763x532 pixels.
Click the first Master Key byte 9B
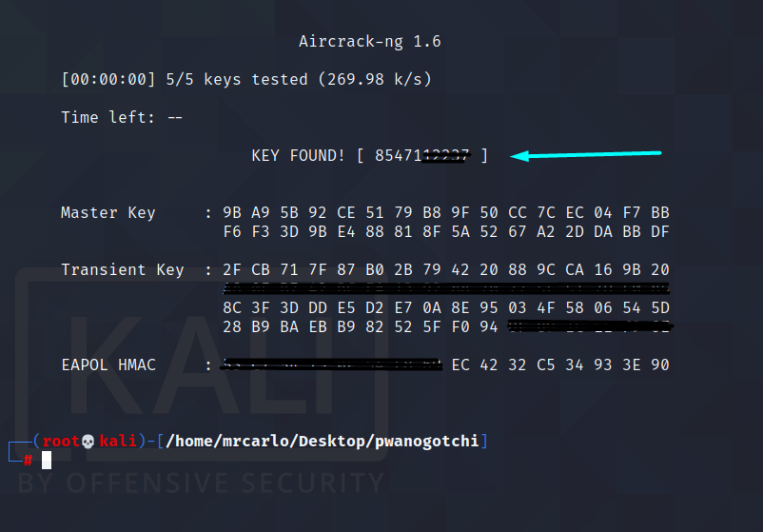click(x=232, y=212)
